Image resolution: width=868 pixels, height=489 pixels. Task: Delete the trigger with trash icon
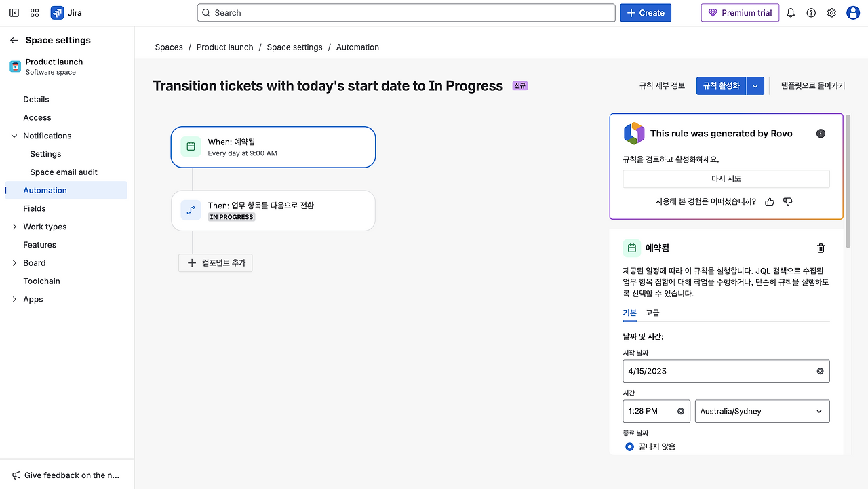coord(821,248)
